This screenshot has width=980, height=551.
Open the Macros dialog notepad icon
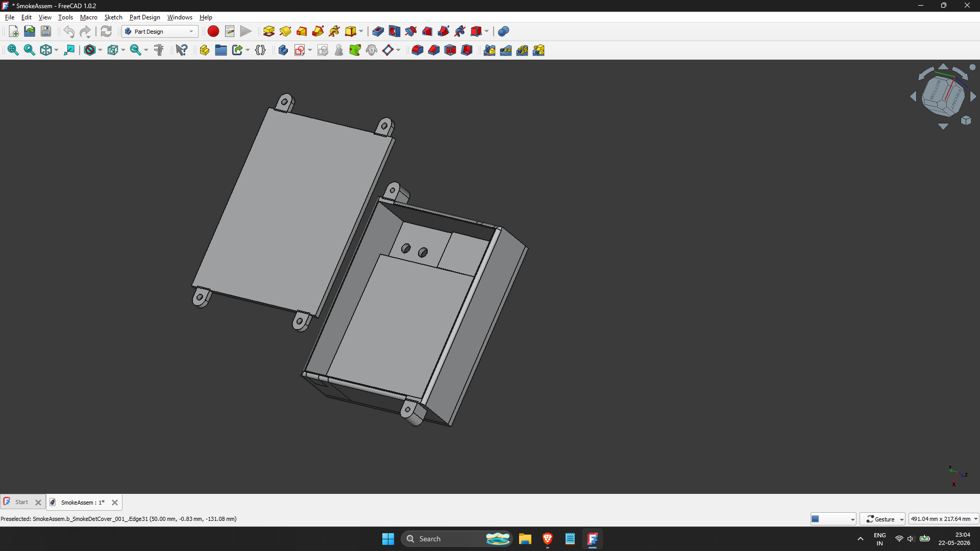(x=230, y=32)
